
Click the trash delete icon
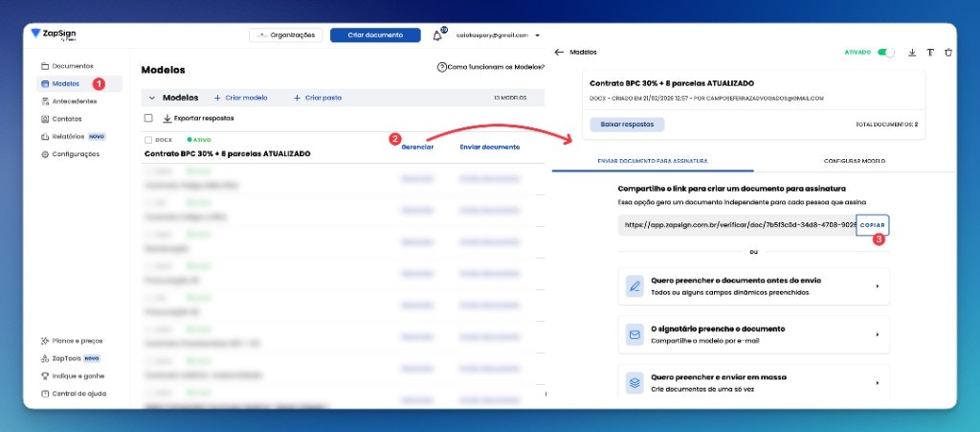click(x=948, y=53)
